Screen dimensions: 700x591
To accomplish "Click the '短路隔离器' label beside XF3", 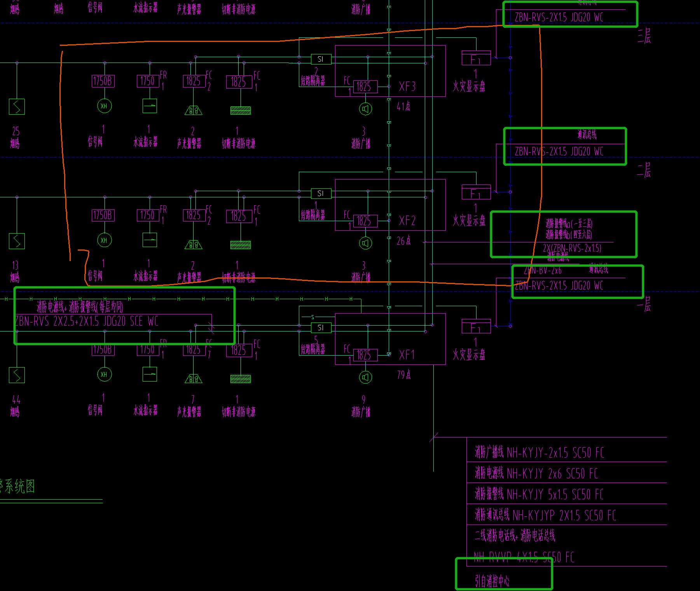I will tap(313, 81).
